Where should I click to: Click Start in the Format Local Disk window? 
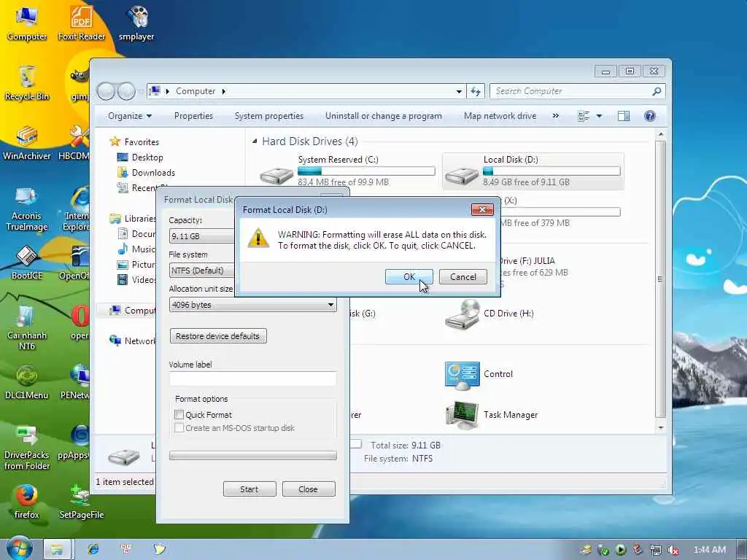pyautogui.click(x=249, y=489)
